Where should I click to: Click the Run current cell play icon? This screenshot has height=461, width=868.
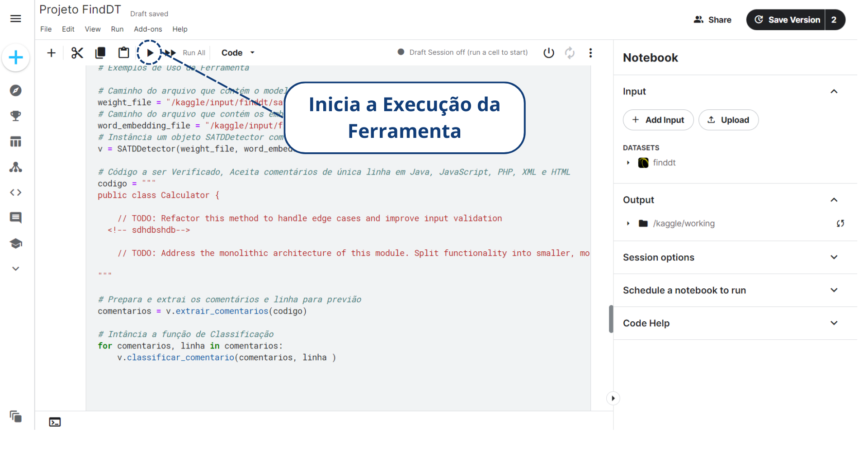150,53
